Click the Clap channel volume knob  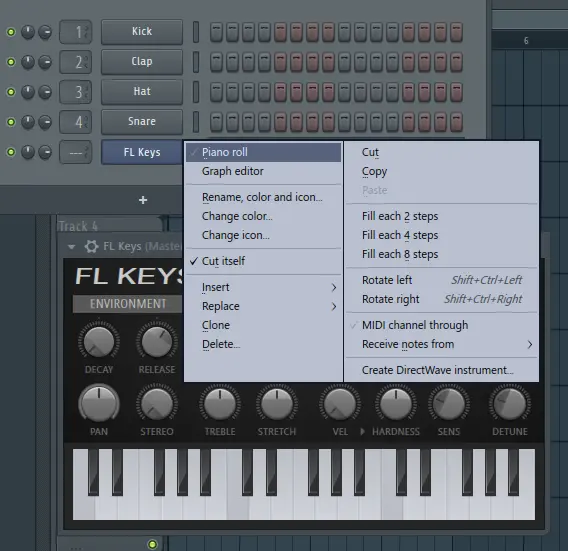(45, 62)
